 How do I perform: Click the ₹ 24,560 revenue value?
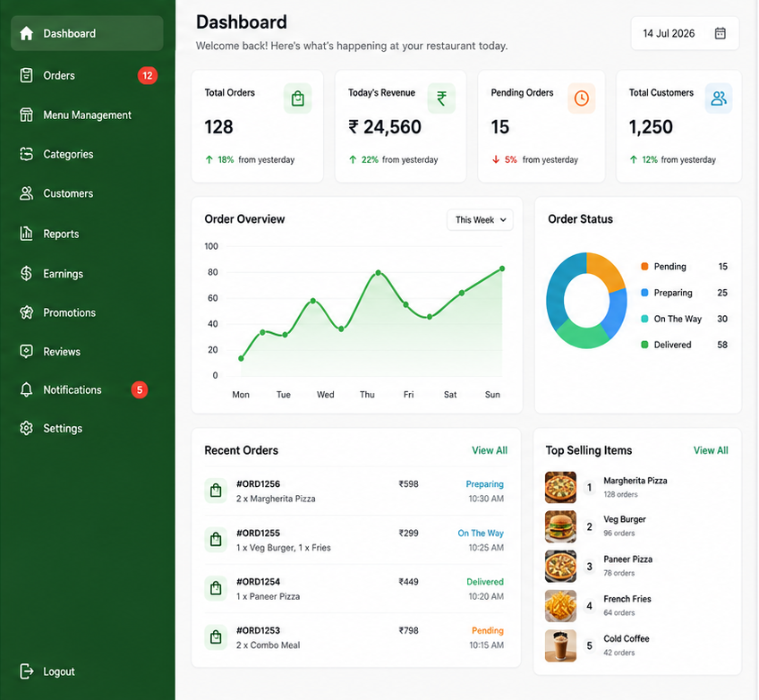coord(385,127)
